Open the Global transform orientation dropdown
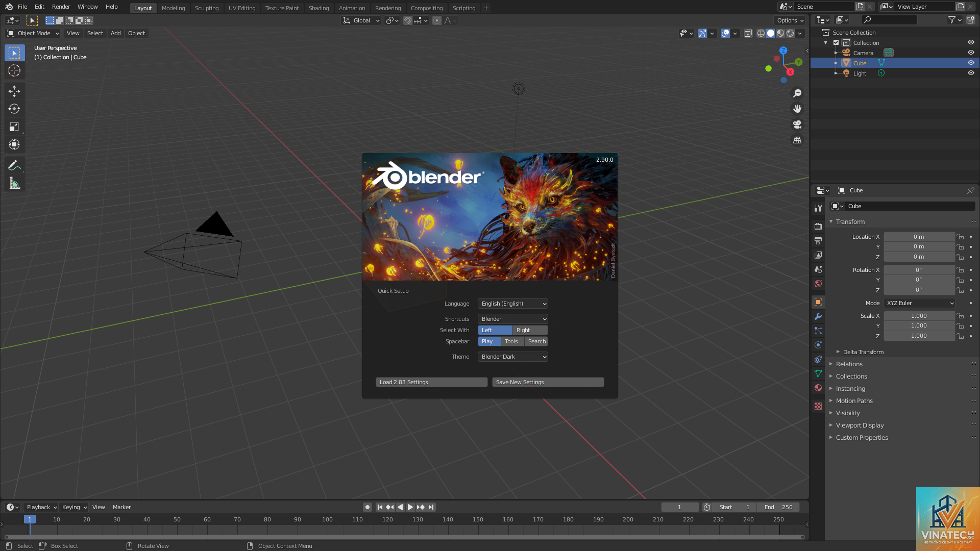The image size is (980, 551). coord(361,20)
